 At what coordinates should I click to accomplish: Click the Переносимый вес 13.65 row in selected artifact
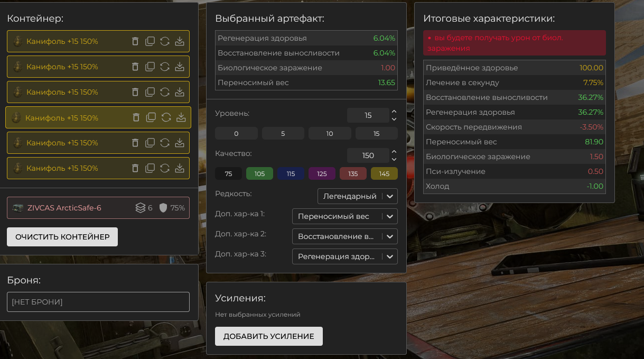coord(306,82)
